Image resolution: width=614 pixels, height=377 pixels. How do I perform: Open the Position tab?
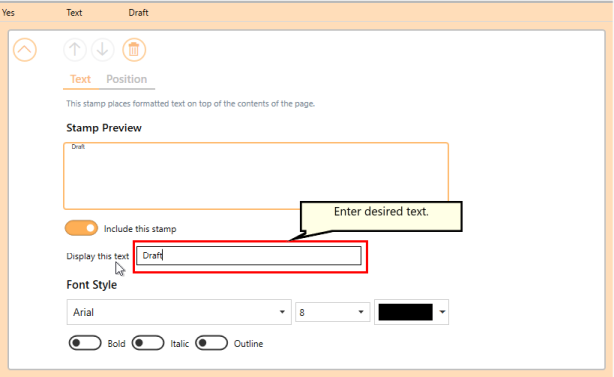click(x=126, y=79)
